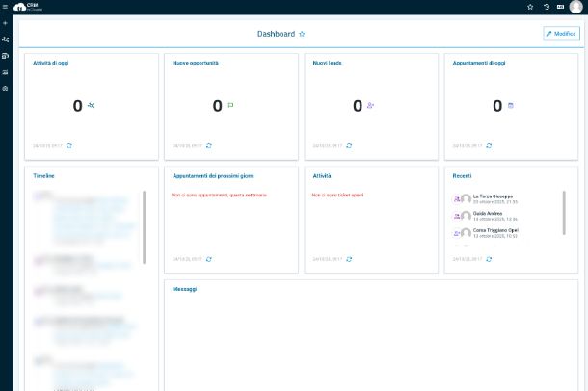Open the settings gear in left sidebar

pyautogui.click(x=6, y=89)
